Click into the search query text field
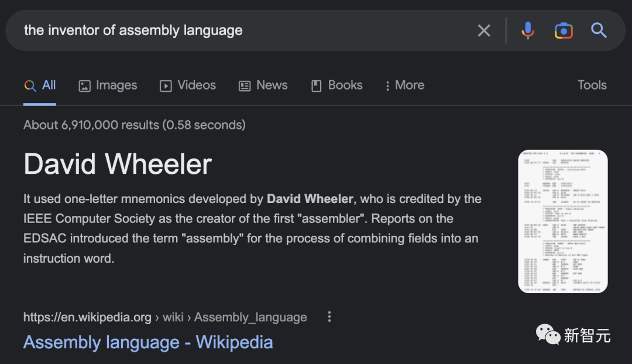The image size is (632, 364). [234, 30]
